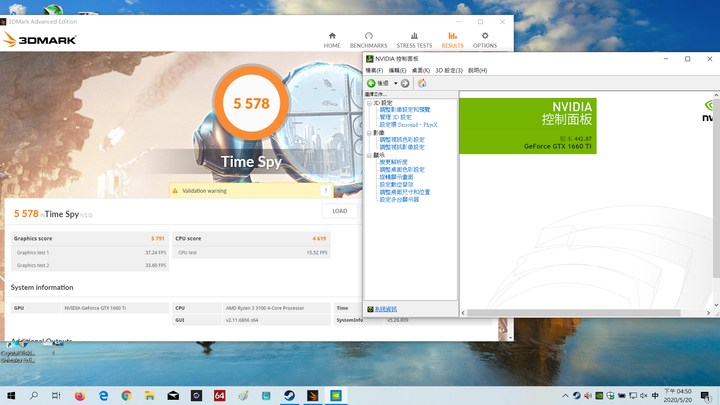Select the RESULTS tab in 3DMark

tap(452, 40)
